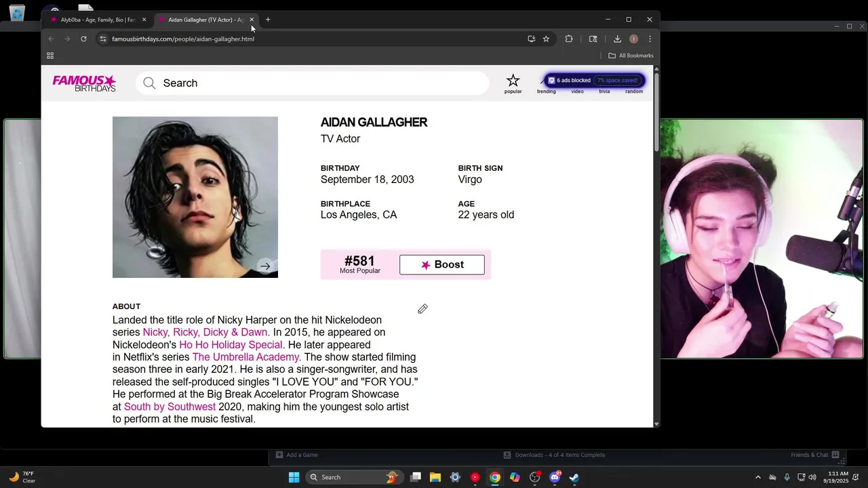
Task: Reload the page
Action: click(83, 39)
